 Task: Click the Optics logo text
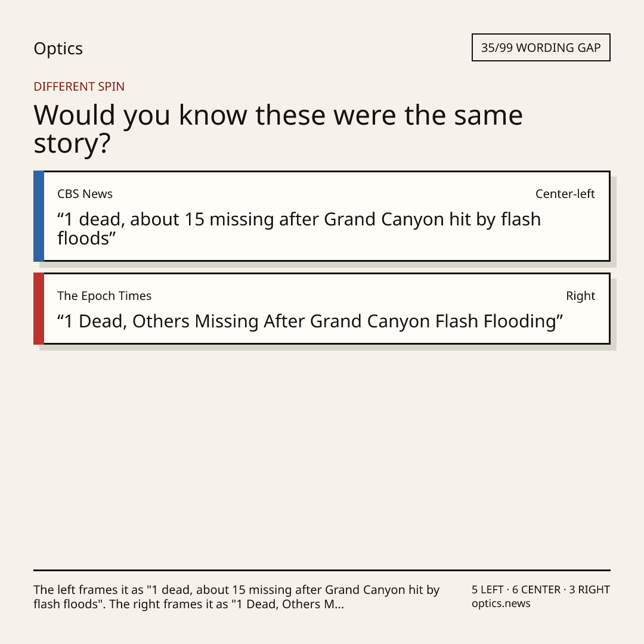58,49
